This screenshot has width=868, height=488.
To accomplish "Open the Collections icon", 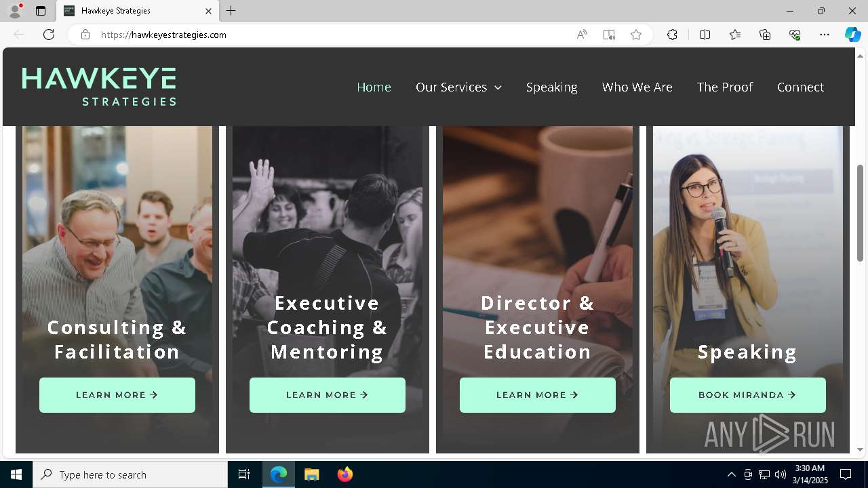I will pyautogui.click(x=765, y=35).
